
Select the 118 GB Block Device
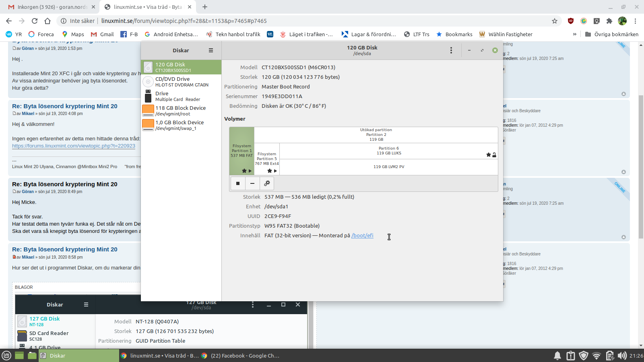coord(181,111)
